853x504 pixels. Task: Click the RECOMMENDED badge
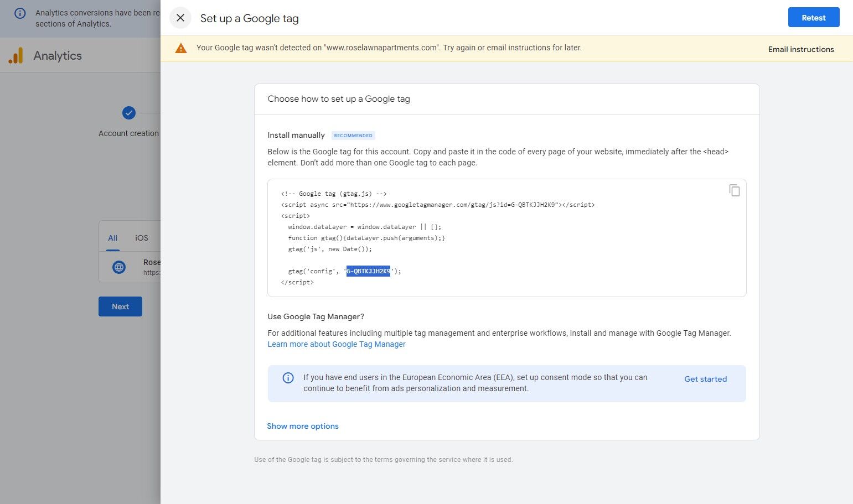point(353,136)
